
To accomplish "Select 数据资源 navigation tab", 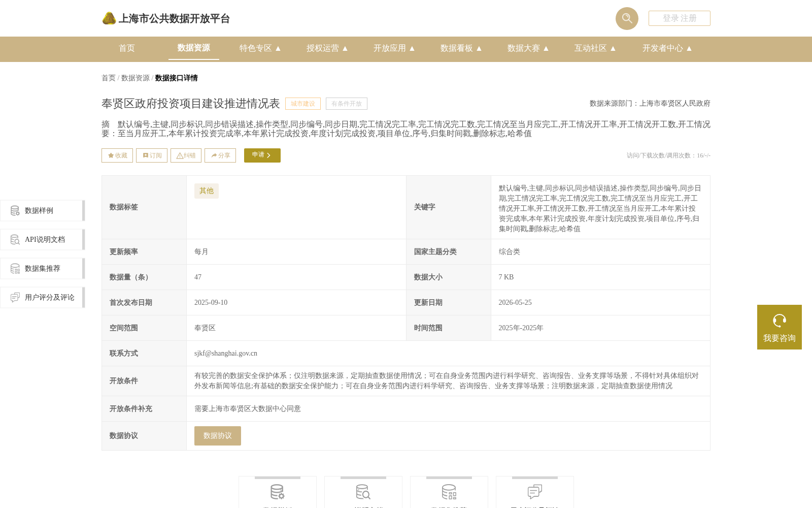I will 194,48.
